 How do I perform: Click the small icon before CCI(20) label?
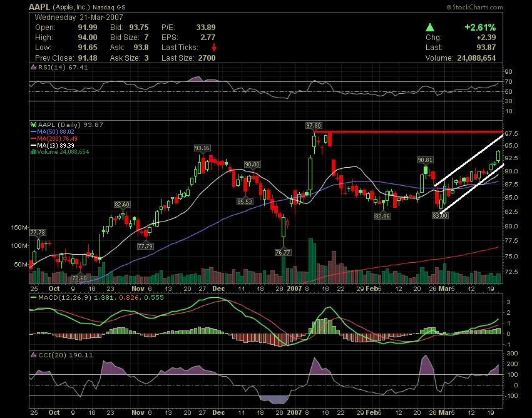[34, 355]
